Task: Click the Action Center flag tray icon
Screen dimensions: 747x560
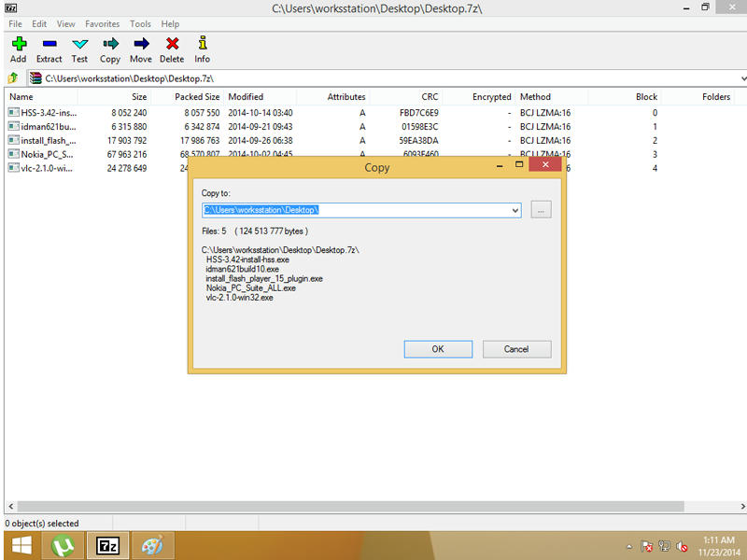Action: (x=647, y=546)
